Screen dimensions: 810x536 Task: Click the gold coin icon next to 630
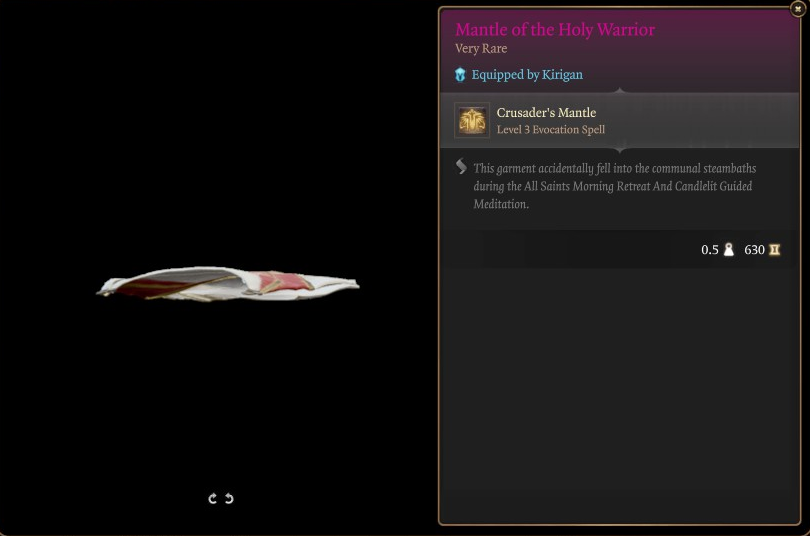click(x=774, y=250)
